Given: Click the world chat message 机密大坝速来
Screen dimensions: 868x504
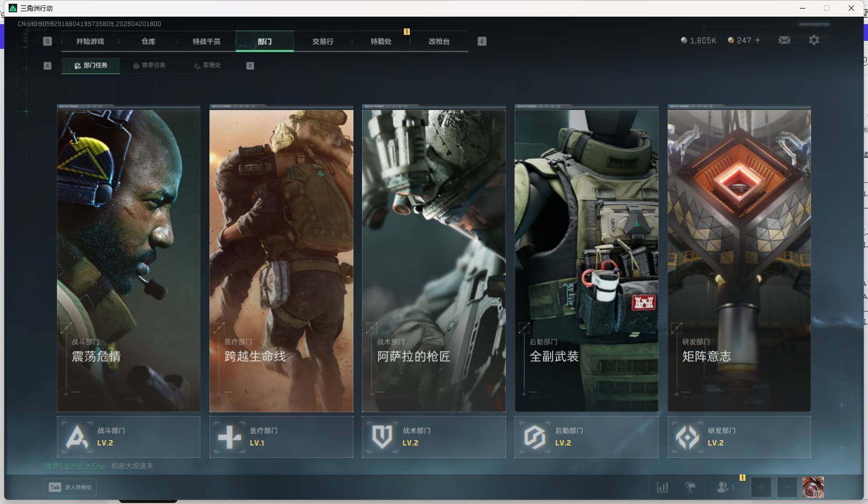Looking at the screenshot, I should [132, 466].
